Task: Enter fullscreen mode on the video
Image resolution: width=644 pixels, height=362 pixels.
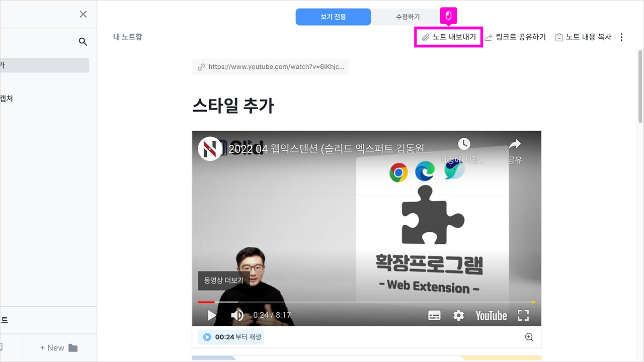Action: pos(523,316)
